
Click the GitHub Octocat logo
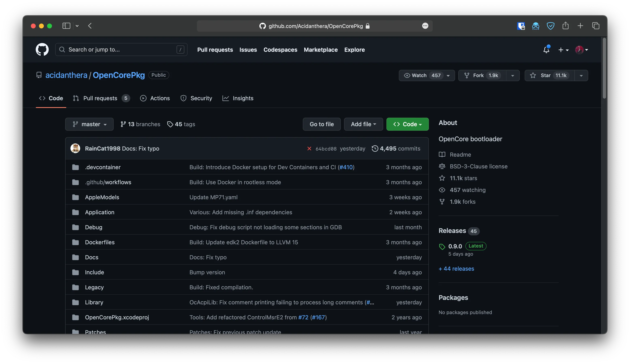[42, 49]
